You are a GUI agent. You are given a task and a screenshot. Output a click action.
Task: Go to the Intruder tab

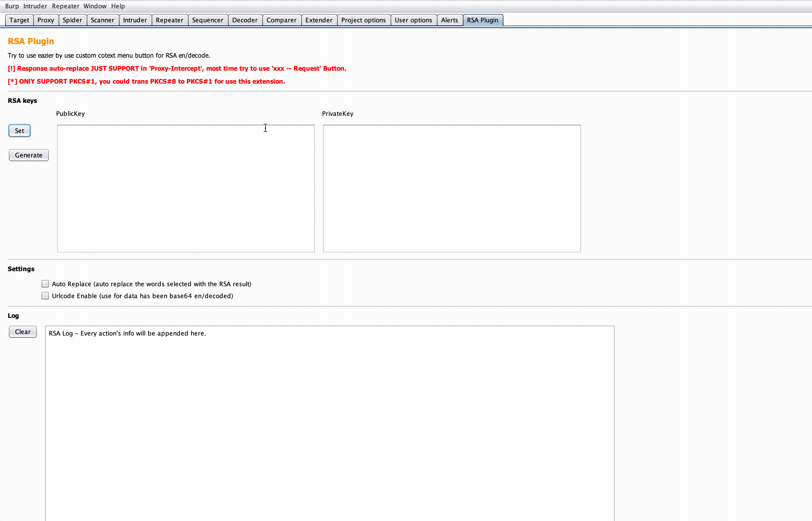point(135,20)
